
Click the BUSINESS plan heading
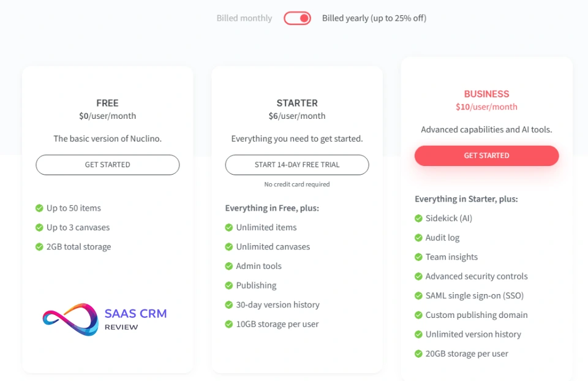[x=486, y=94]
